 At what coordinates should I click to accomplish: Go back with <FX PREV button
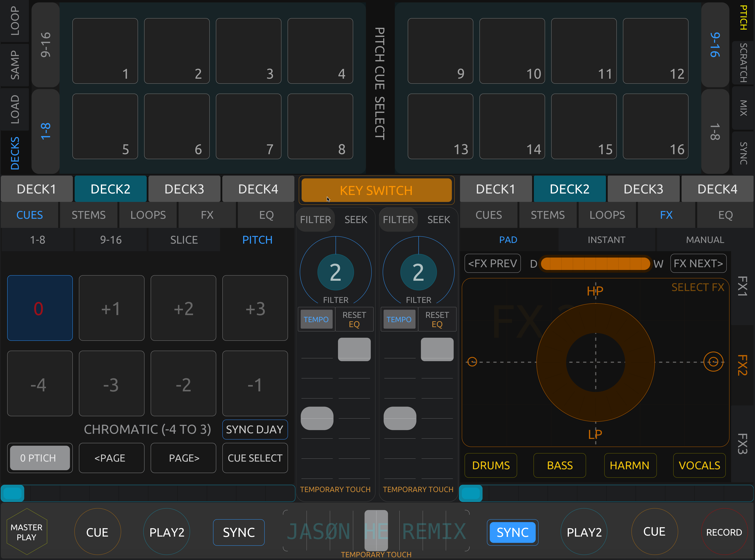[x=492, y=263]
